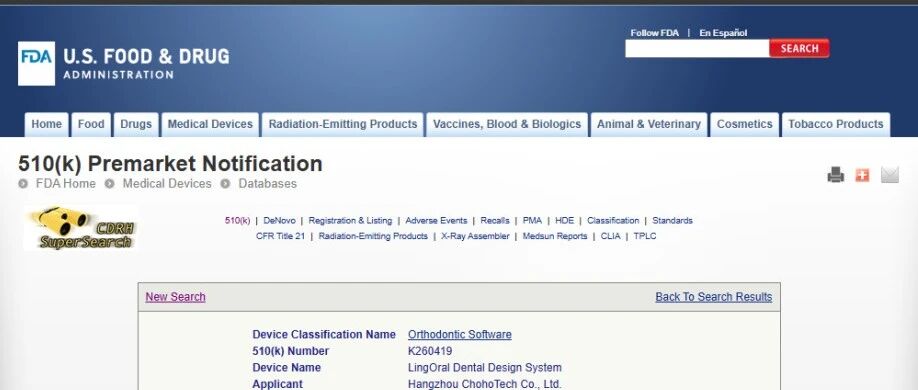Click the Device Name label
The height and width of the screenshot is (390, 918).
(286, 368)
